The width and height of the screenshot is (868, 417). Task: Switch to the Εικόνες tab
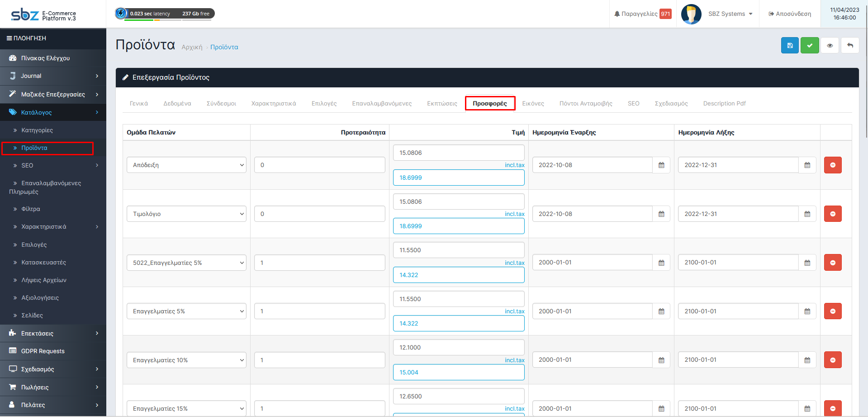(x=533, y=104)
